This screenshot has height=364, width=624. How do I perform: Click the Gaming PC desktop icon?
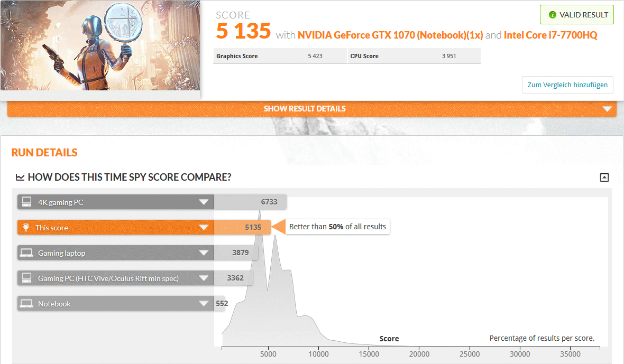(26, 278)
